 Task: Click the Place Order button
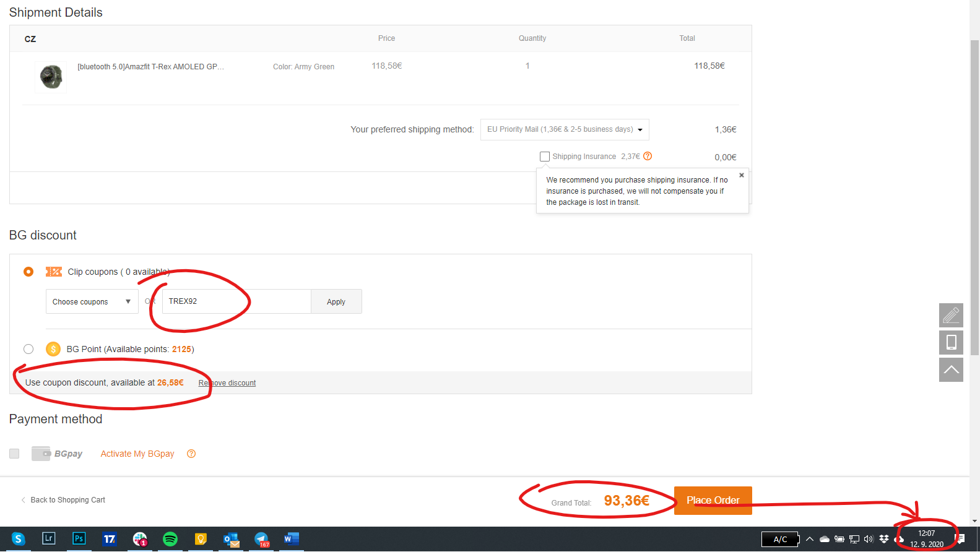tap(713, 500)
